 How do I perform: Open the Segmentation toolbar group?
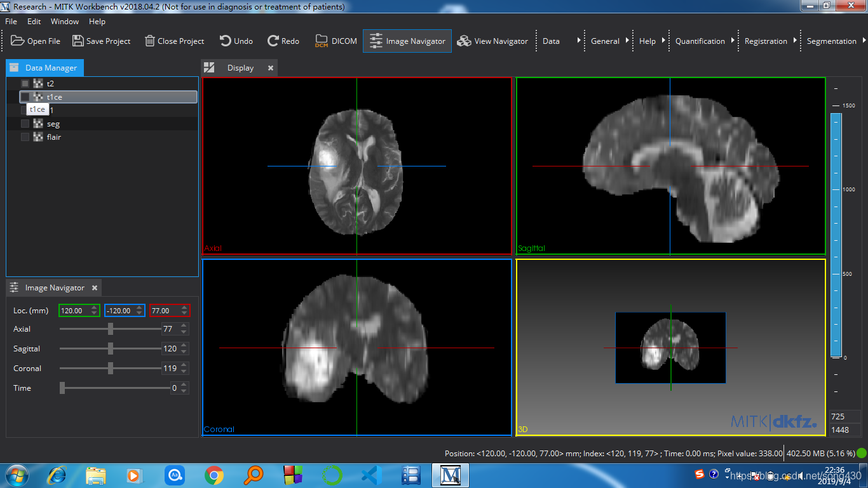pyautogui.click(x=832, y=41)
